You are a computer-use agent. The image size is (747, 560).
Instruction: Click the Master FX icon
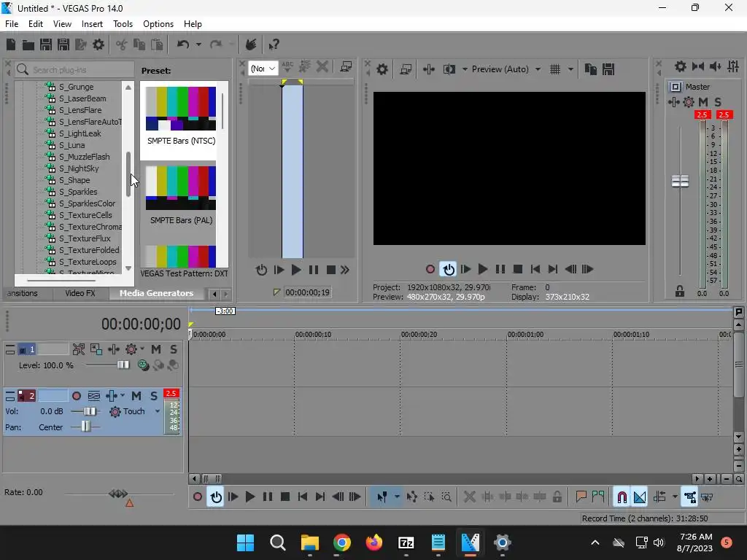tap(673, 102)
